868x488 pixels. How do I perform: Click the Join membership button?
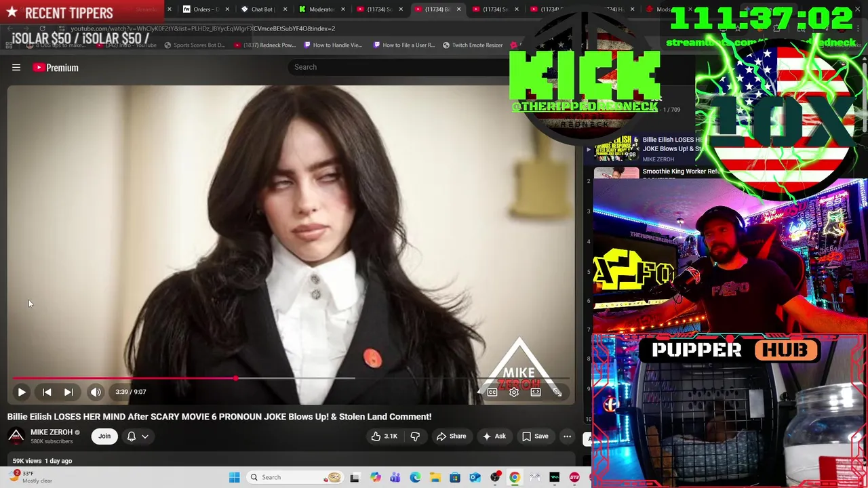tap(104, 436)
